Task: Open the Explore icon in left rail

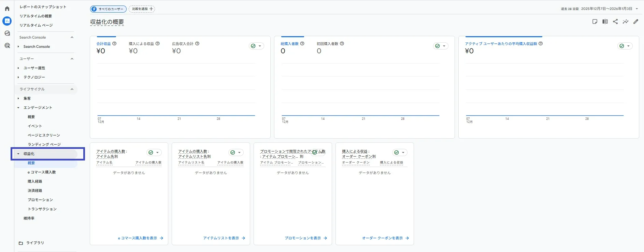Action: [x=7, y=33]
